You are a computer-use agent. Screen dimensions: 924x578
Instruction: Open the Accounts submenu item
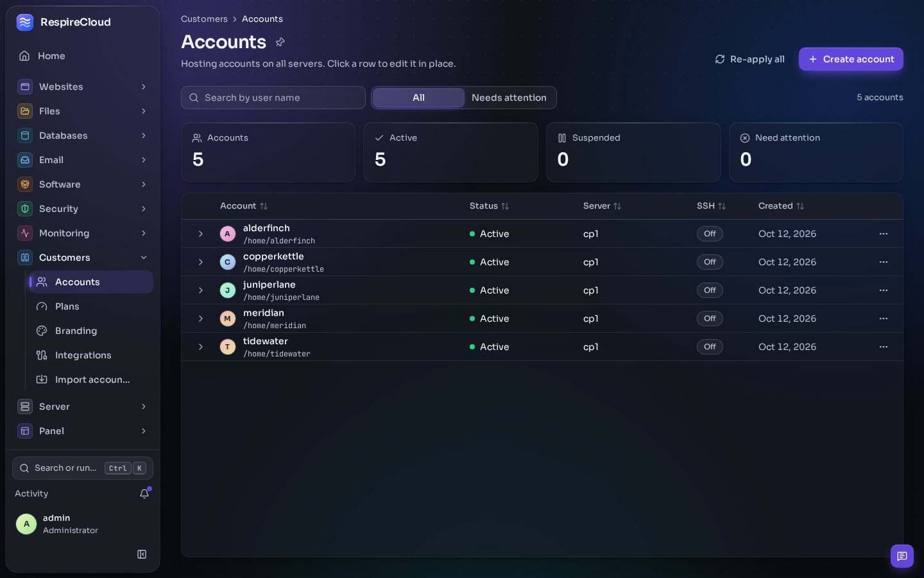pyautogui.click(x=91, y=282)
